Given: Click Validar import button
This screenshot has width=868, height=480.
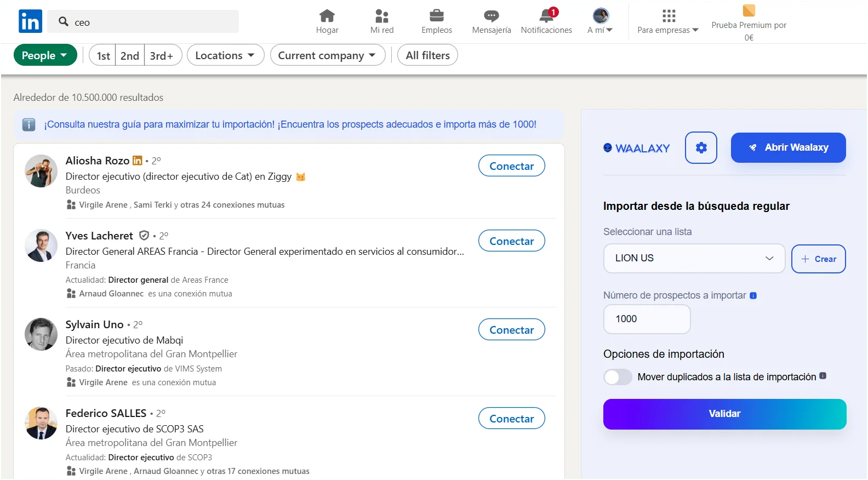Looking at the screenshot, I should point(724,414).
